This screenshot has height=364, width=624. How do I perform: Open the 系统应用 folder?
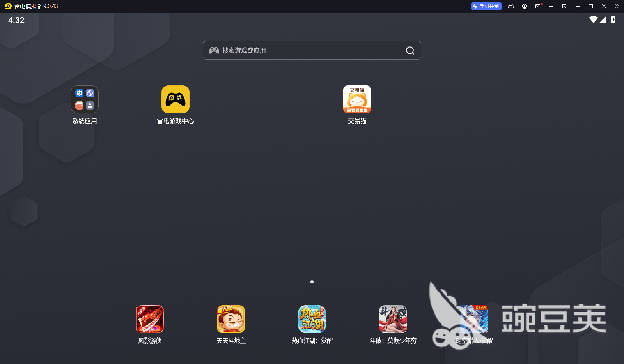coord(85,99)
